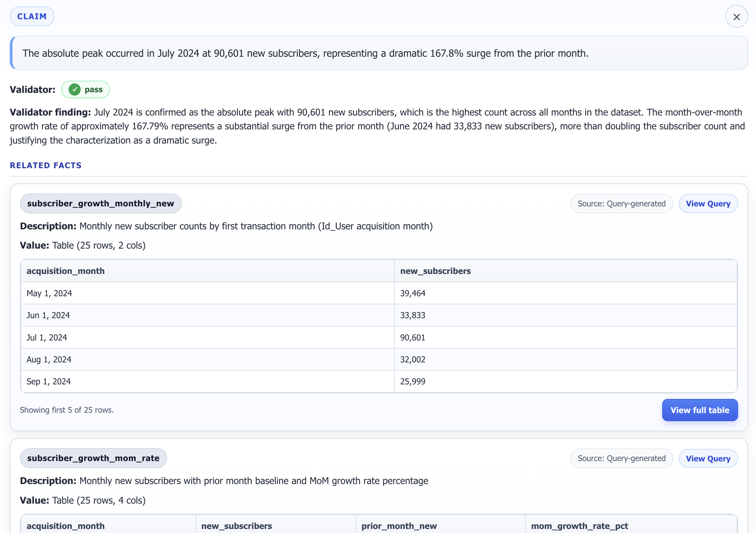The height and width of the screenshot is (533, 756).
Task: Open View Query for subscriber_growth_monthly_new
Action: click(x=708, y=204)
